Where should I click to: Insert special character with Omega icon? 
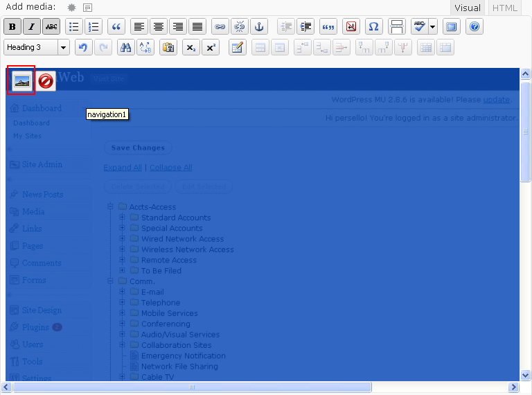[x=373, y=27]
